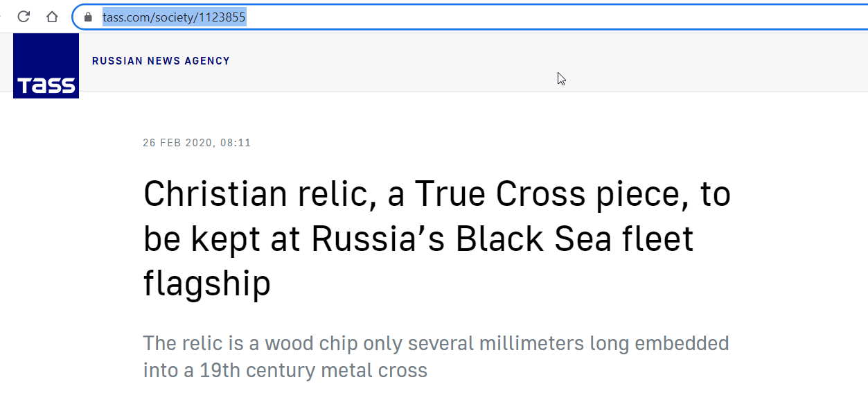Viewport: 868px width, 416px height.
Task: Click the article date 26 FEB 2020
Action: [x=179, y=143]
